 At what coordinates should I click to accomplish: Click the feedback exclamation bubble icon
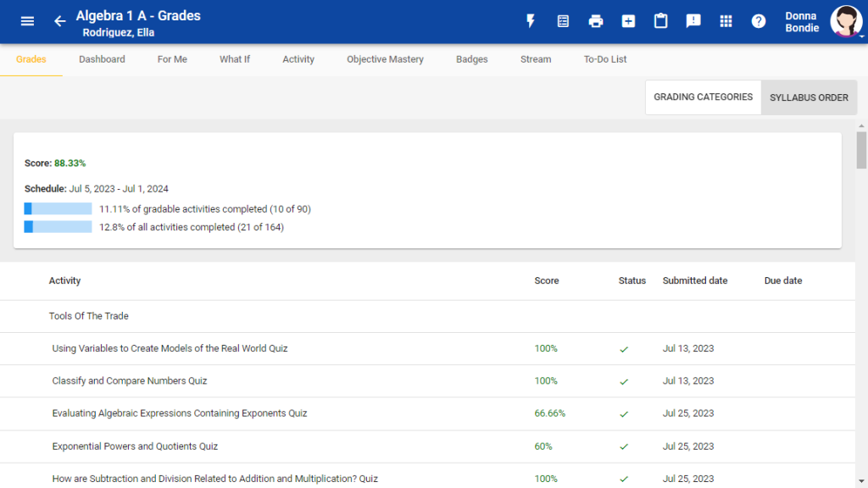(x=693, y=21)
